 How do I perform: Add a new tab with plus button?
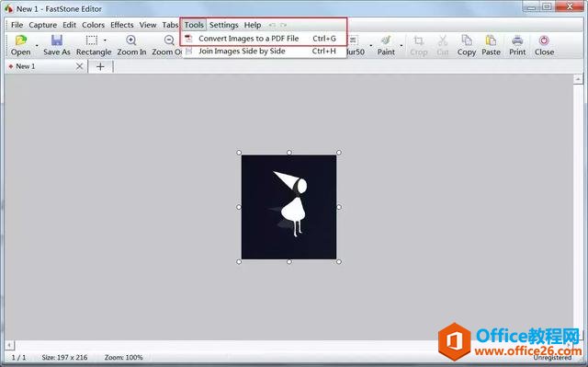(x=100, y=66)
